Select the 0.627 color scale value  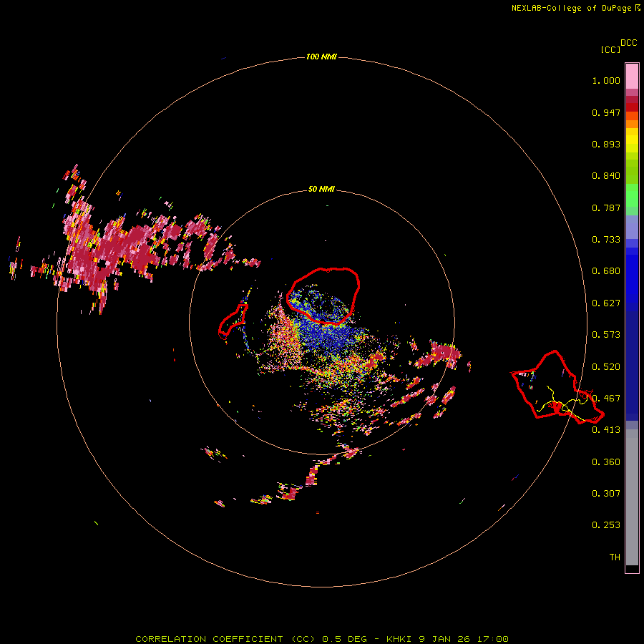pyautogui.click(x=606, y=303)
